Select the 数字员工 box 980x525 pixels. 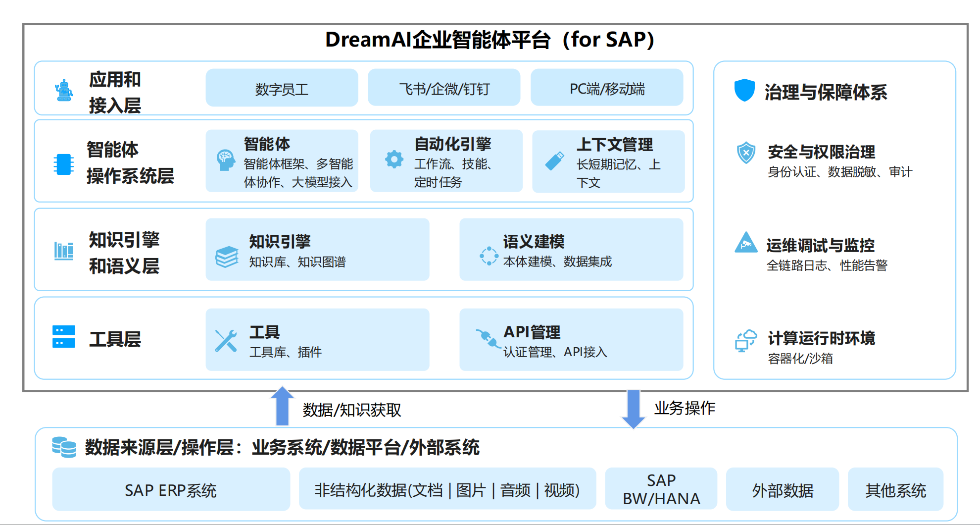282,88
